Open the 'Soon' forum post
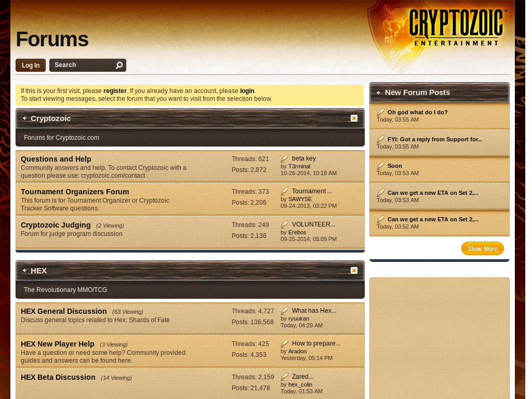The image size is (532, 399). 395,166
